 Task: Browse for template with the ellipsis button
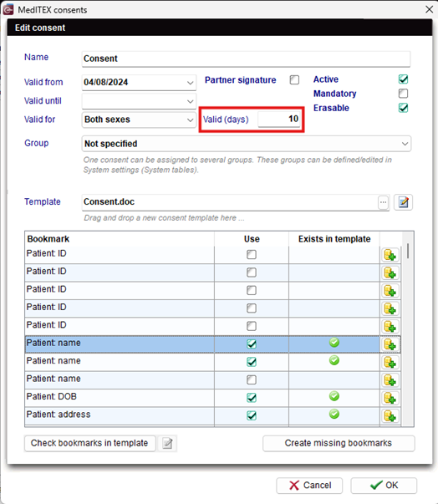[383, 202]
